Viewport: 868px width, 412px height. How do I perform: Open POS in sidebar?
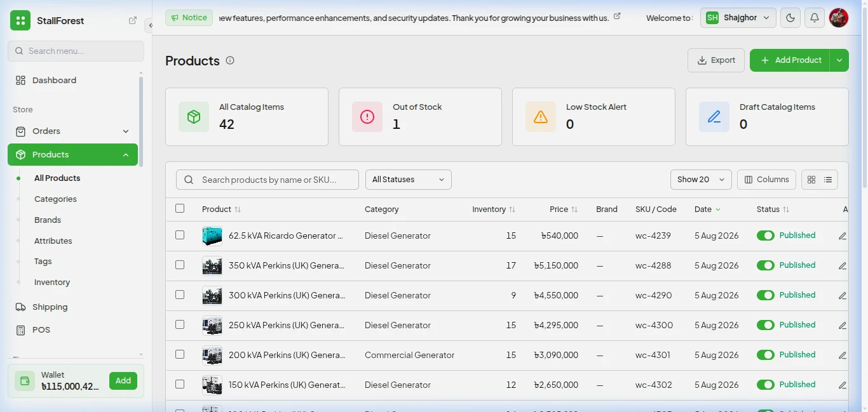72,330
